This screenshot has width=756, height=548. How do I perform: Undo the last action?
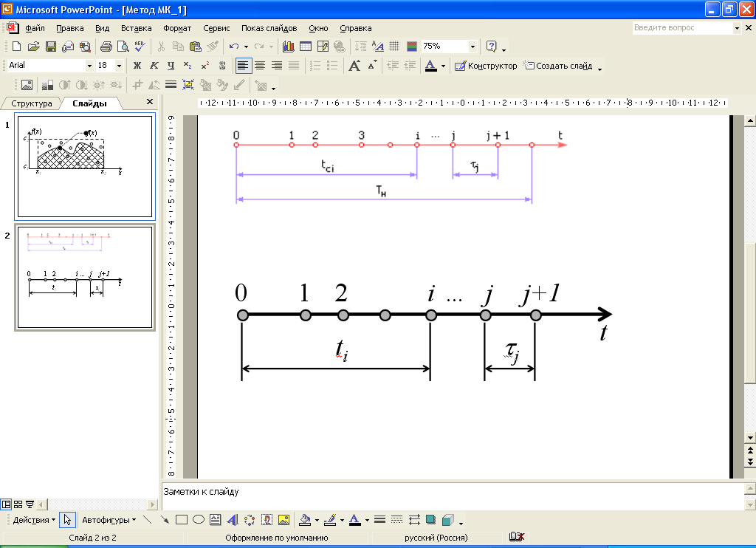click(234, 47)
